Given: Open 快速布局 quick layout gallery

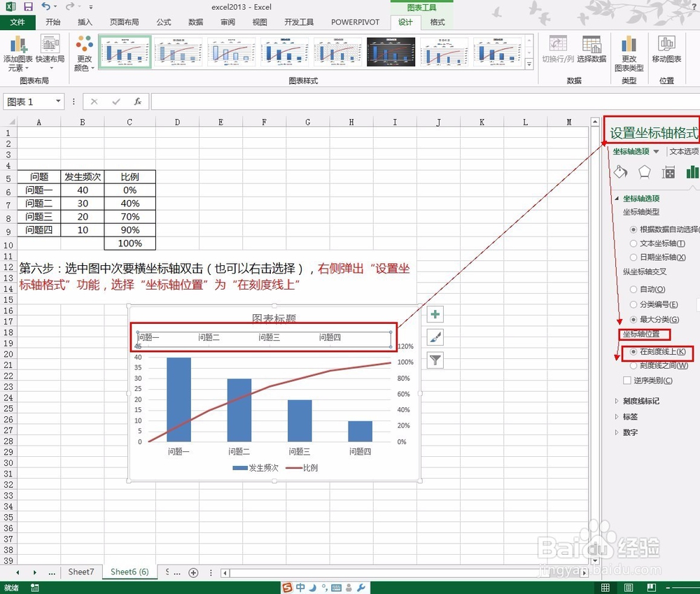Looking at the screenshot, I should [50, 53].
